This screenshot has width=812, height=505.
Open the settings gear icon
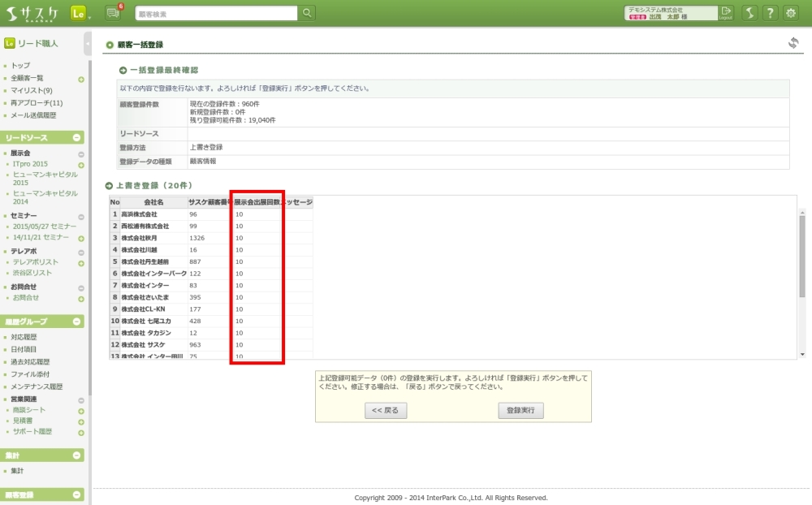pos(790,13)
